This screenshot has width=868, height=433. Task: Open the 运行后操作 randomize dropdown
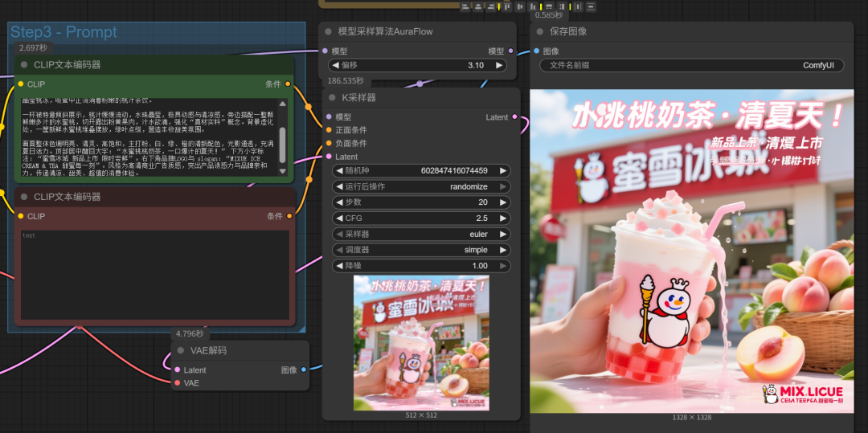pyautogui.click(x=421, y=187)
